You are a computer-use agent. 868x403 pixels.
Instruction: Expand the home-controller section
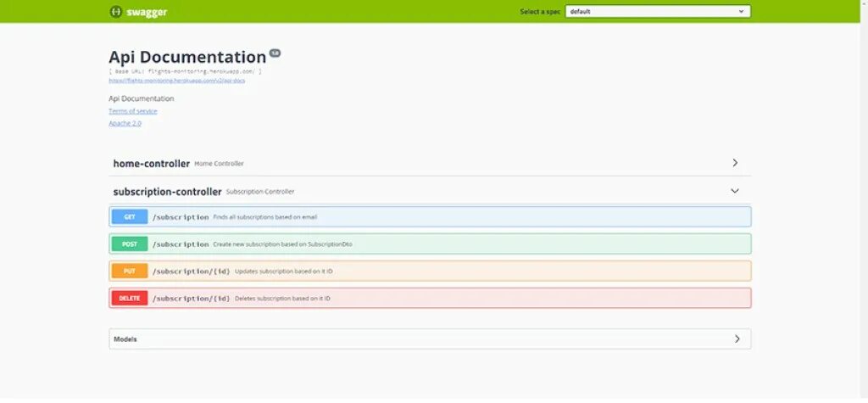point(430,163)
